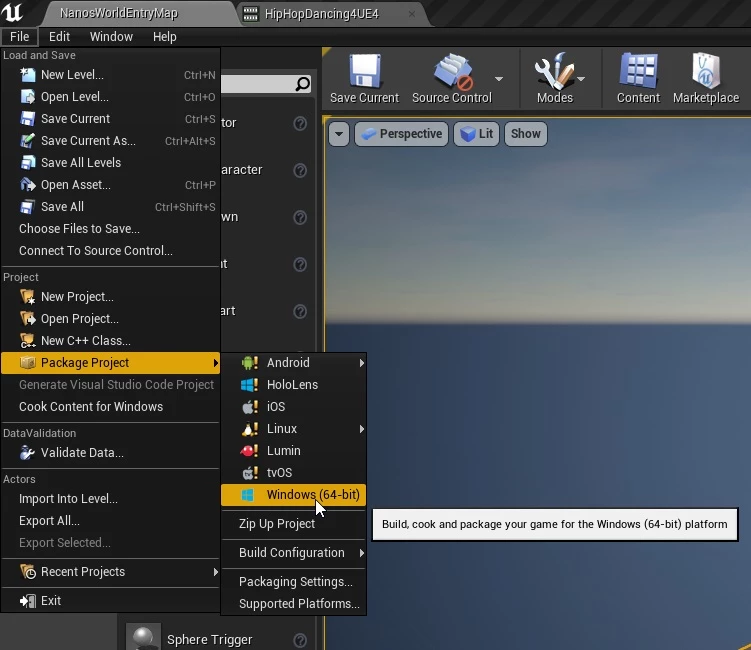
Task: Click the Unreal Engine logo icon
Action: [x=12, y=11]
